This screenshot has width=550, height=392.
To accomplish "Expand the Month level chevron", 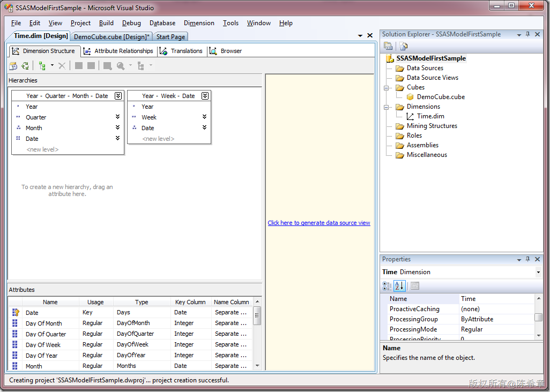I will (117, 127).
